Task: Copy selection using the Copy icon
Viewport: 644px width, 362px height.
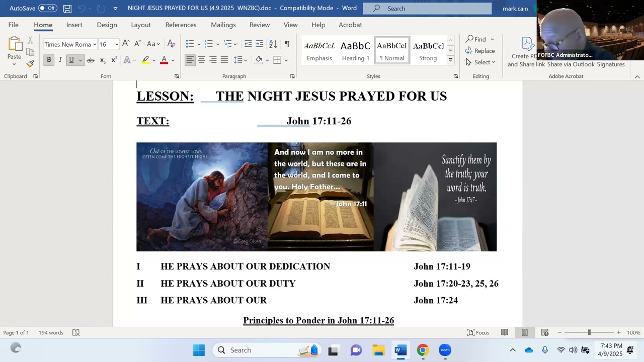Action: click(30, 52)
